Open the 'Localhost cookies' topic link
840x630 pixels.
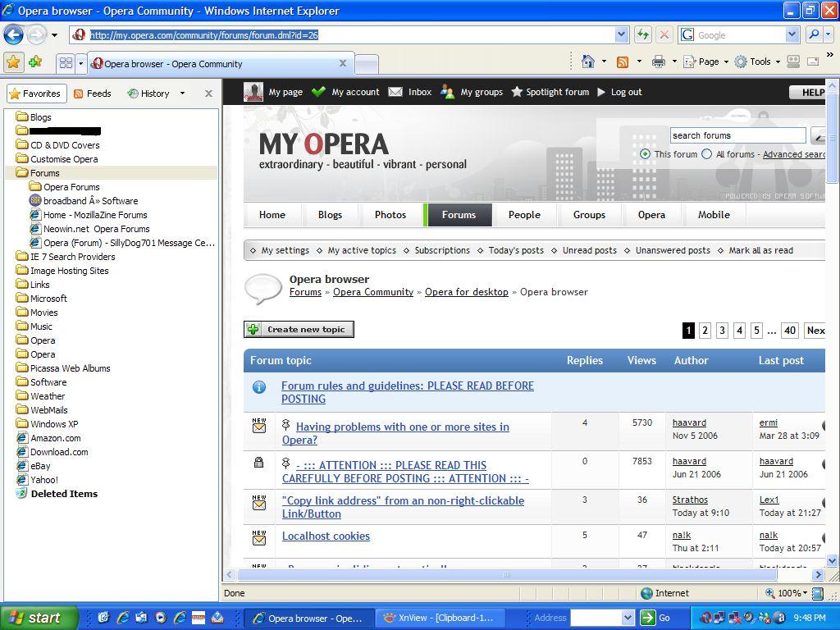(x=326, y=536)
